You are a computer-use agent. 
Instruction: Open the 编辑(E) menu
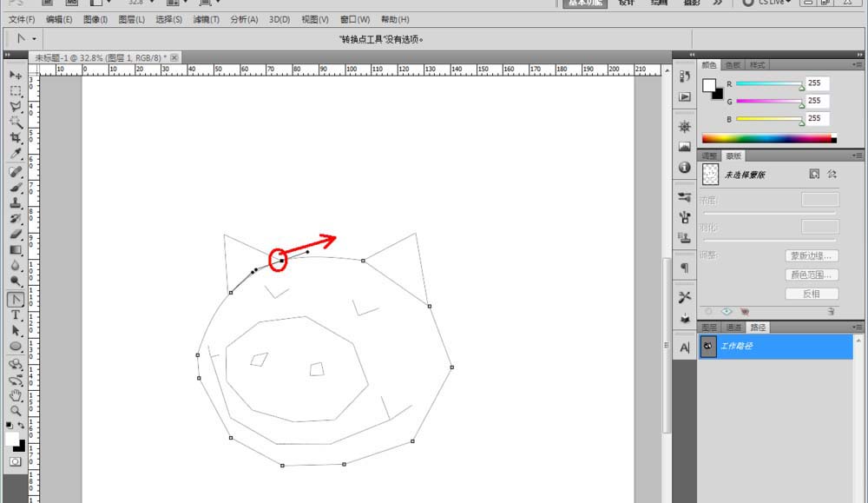59,19
